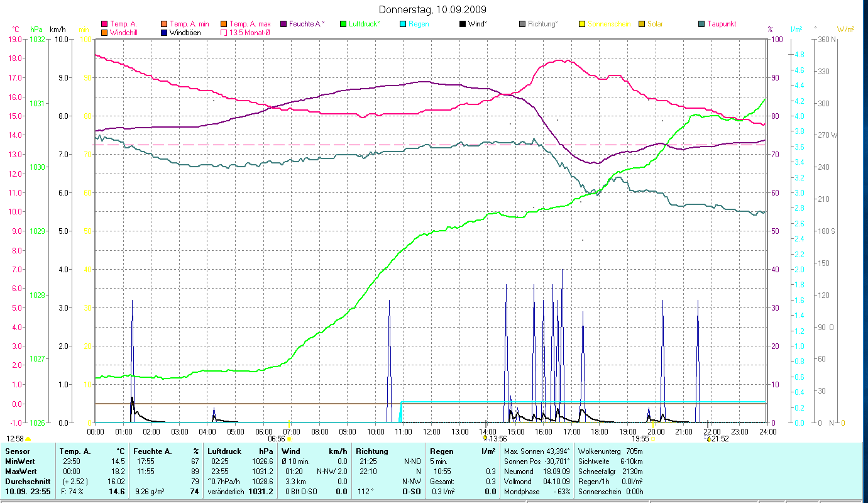Click the °C axis unit label
This screenshot has width=868, height=503.
click(x=16, y=30)
